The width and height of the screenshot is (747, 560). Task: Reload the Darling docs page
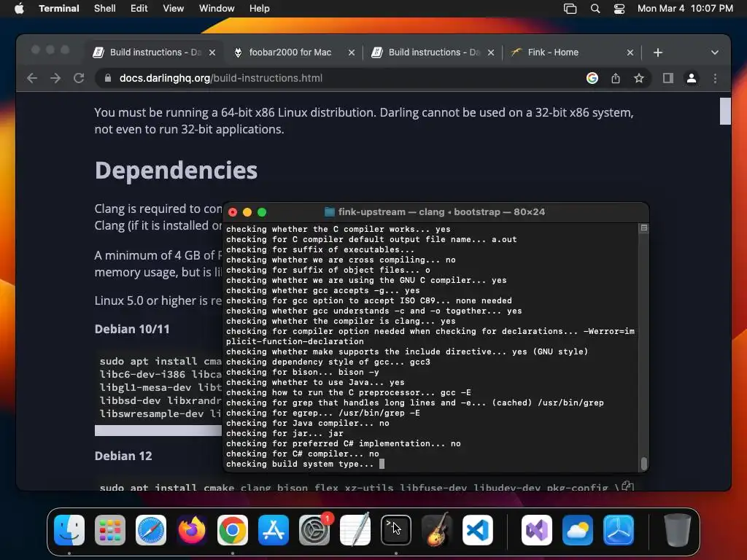(79, 78)
